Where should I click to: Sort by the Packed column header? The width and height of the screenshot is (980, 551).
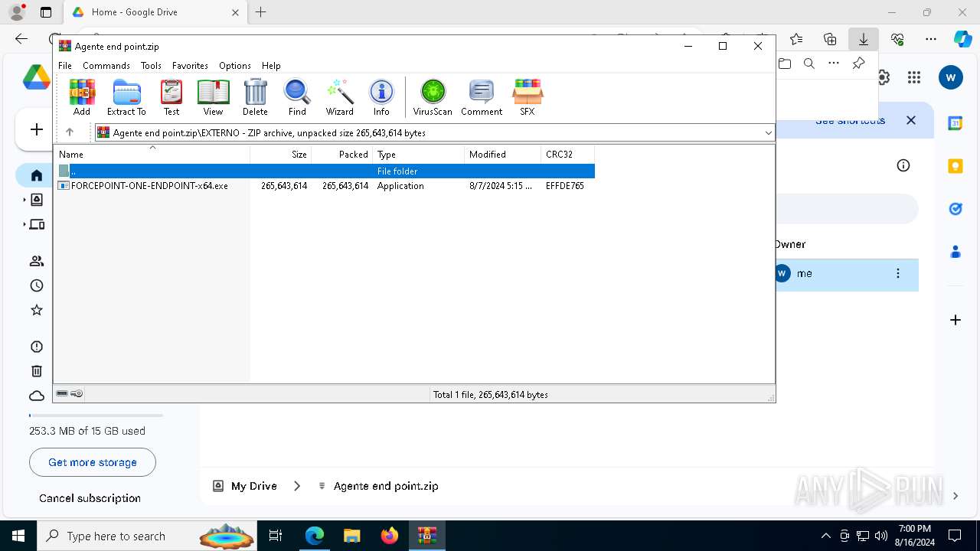342,155
